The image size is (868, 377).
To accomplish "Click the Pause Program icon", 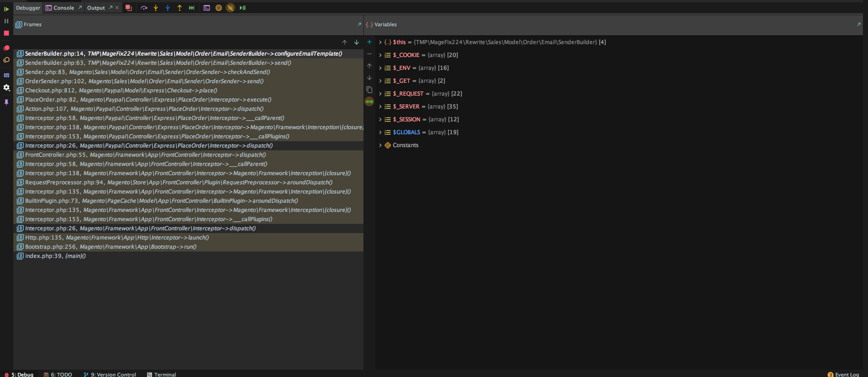I will point(6,21).
